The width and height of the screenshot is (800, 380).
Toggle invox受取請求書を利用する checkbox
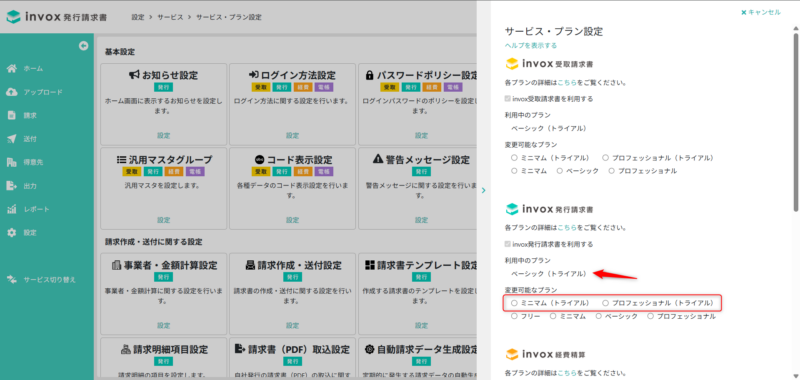[508, 98]
